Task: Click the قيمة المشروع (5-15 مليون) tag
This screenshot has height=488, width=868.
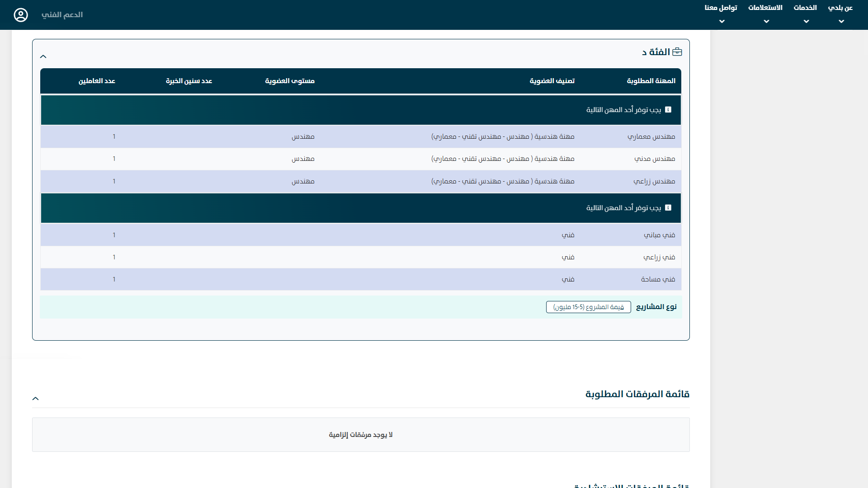Action: (x=588, y=307)
